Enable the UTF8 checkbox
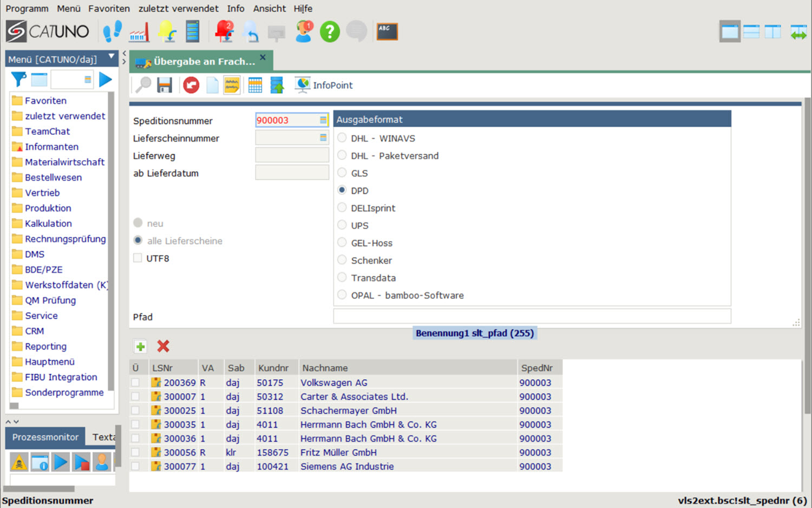 click(138, 258)
